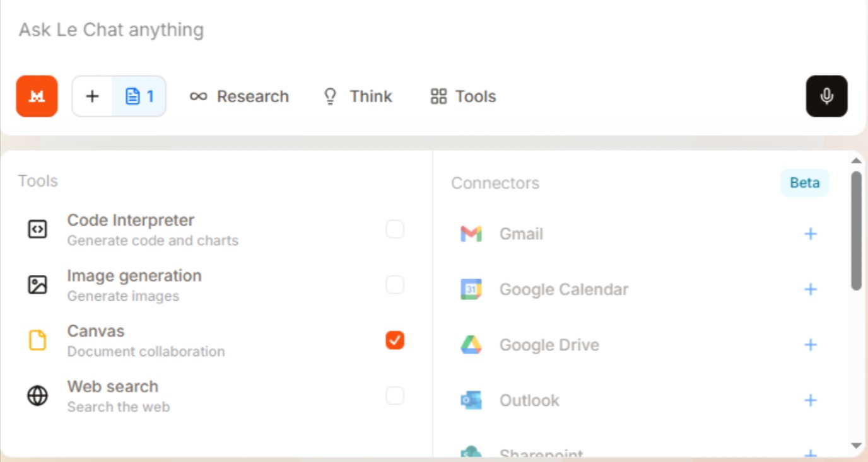Toggle the Tools menu button

pos(463,96)
